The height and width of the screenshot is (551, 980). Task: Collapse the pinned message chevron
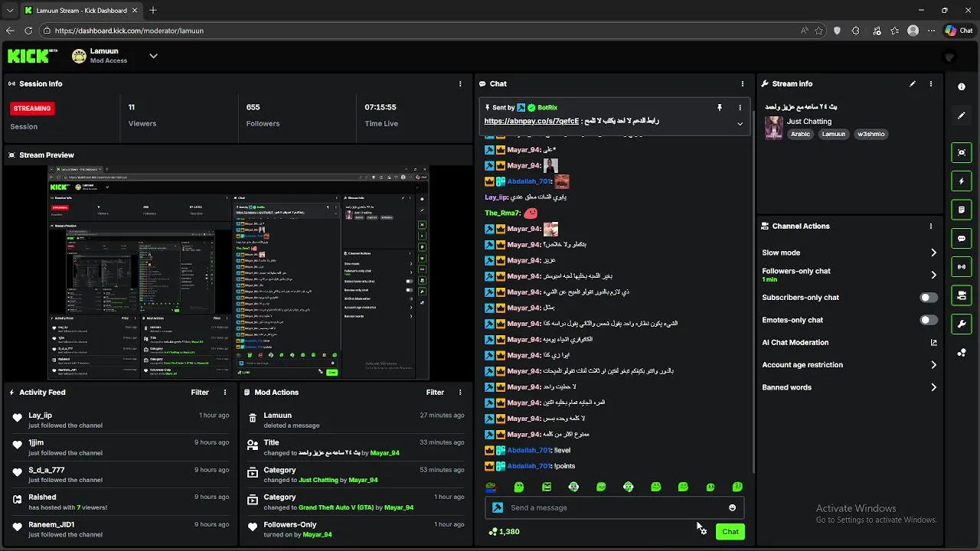click(740, 123)
